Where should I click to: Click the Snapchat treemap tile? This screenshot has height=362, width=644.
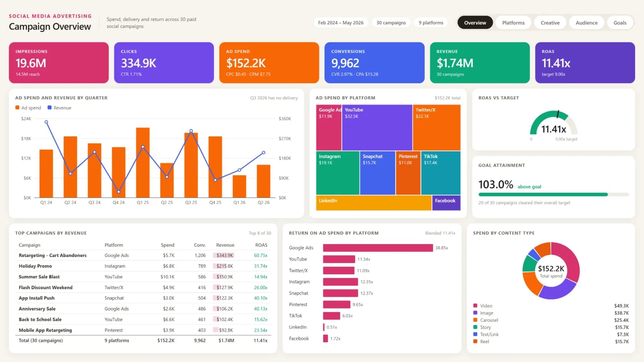378,173
